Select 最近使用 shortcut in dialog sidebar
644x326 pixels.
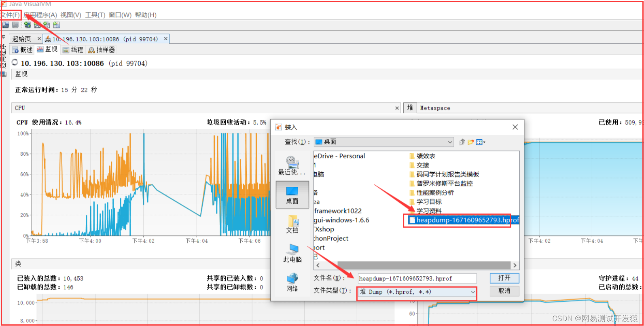click(x=292, y=165)
